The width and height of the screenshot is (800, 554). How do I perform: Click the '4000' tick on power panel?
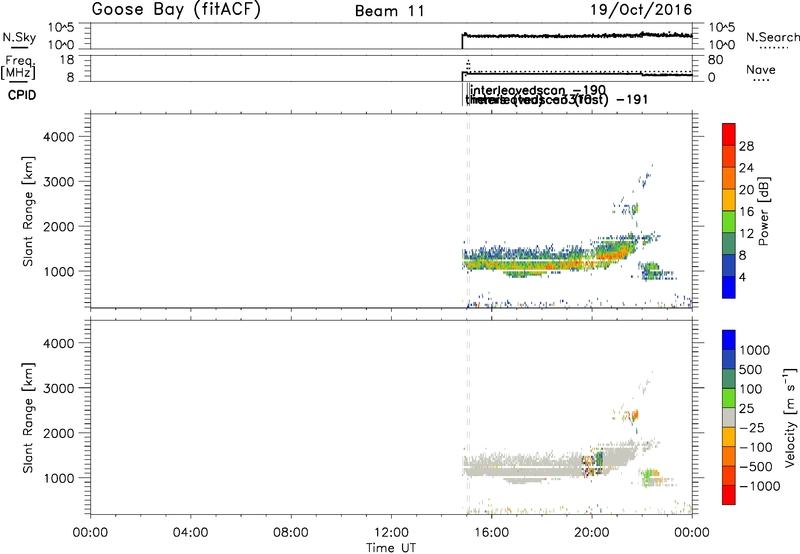(x=59, y=137)
